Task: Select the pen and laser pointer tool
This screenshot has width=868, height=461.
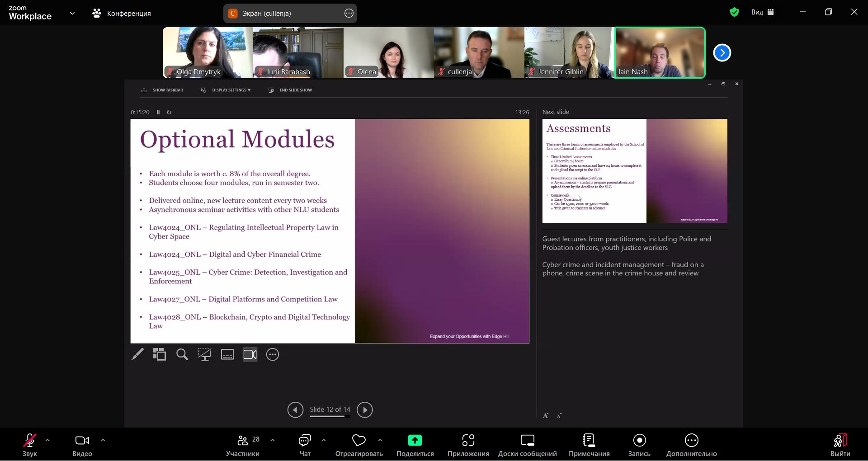Action: coord(137,355)
